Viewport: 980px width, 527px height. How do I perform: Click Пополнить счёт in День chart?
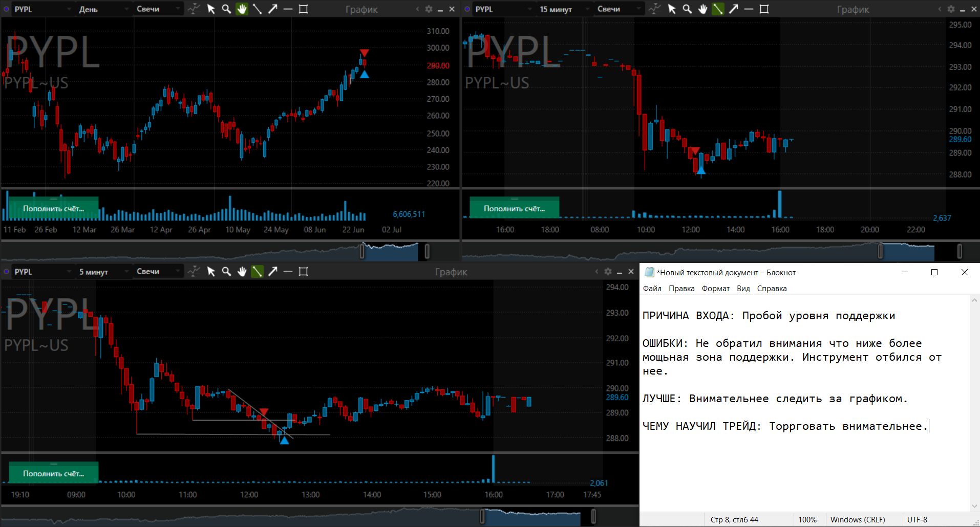point(53,208)
